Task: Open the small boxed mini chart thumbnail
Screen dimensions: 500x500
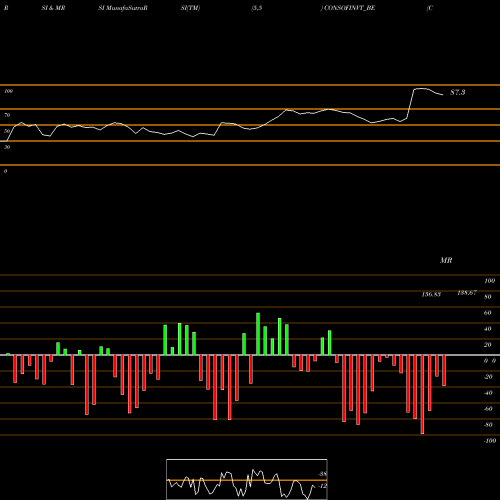Action: (x=247, y=479)
